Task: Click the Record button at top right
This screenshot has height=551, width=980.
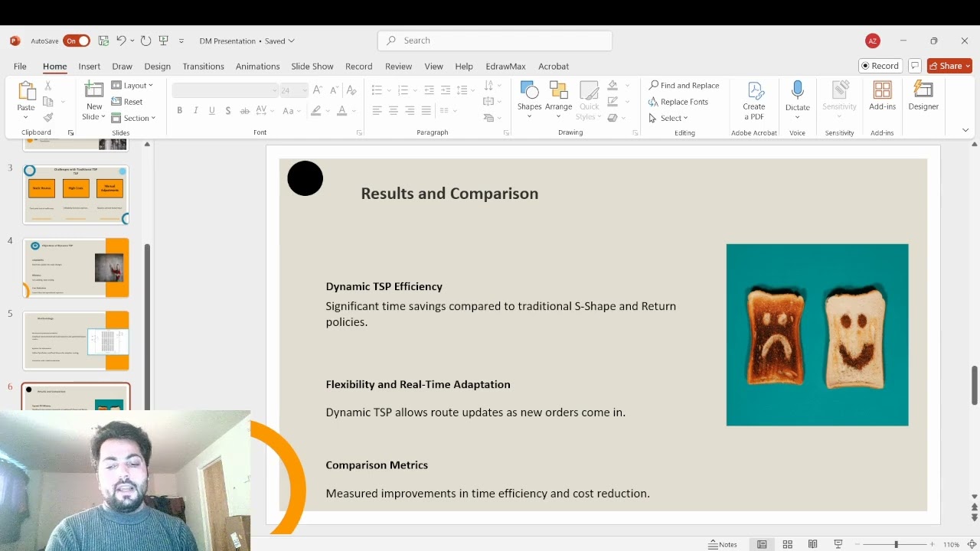Action: (880, 66)
